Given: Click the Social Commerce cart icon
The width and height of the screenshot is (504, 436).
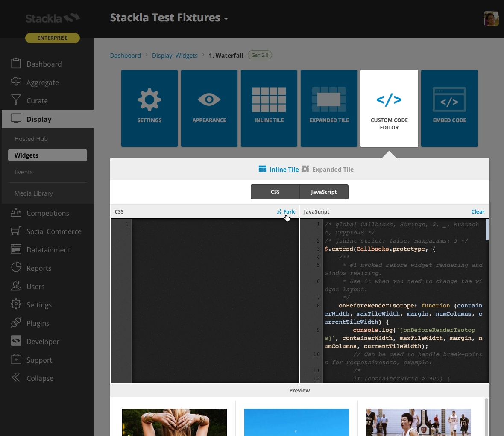Looking at the screenshot, I should click(x=16, y=231).
